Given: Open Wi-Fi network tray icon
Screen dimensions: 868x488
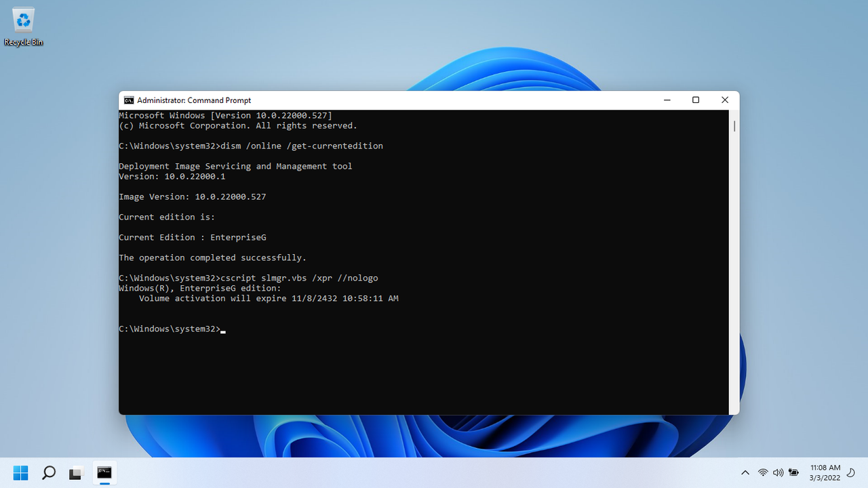Looking at the screenshot, I should (763, 472).
